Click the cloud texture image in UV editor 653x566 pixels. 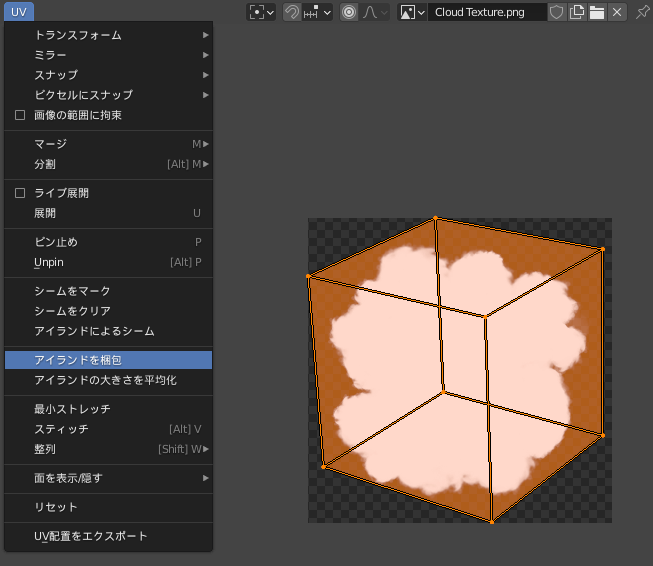pyautogui.click(x=460, y=370)
